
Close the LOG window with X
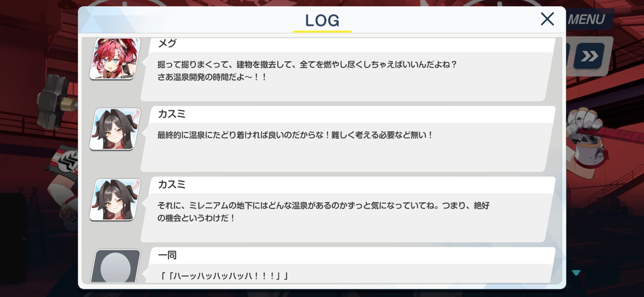(547, 19)
